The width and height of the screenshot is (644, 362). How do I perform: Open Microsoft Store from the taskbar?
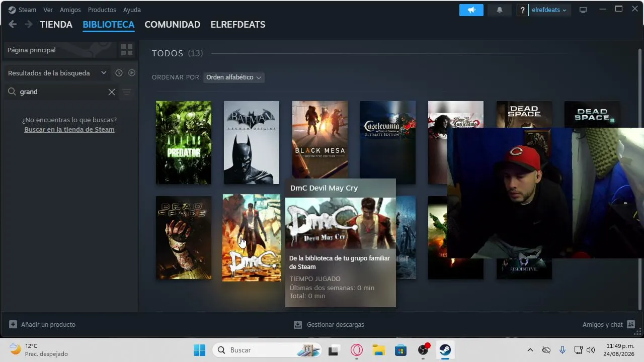[400, 350]
